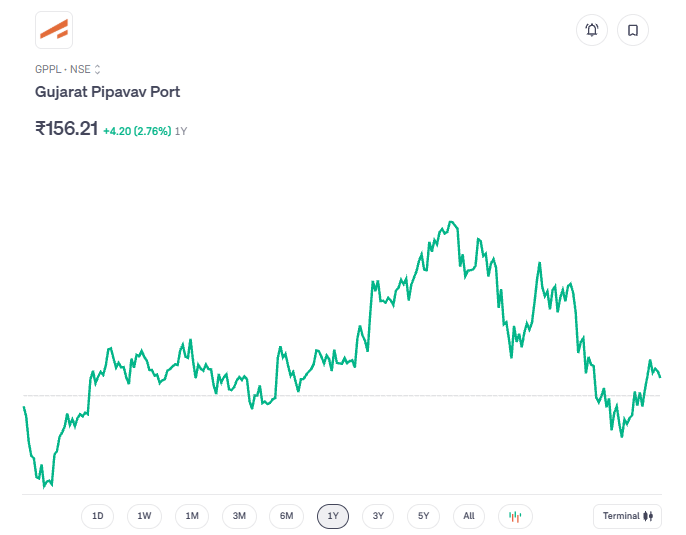Switch the chart to 1W range
Screen dimensions: 686x535
point(144,516)
